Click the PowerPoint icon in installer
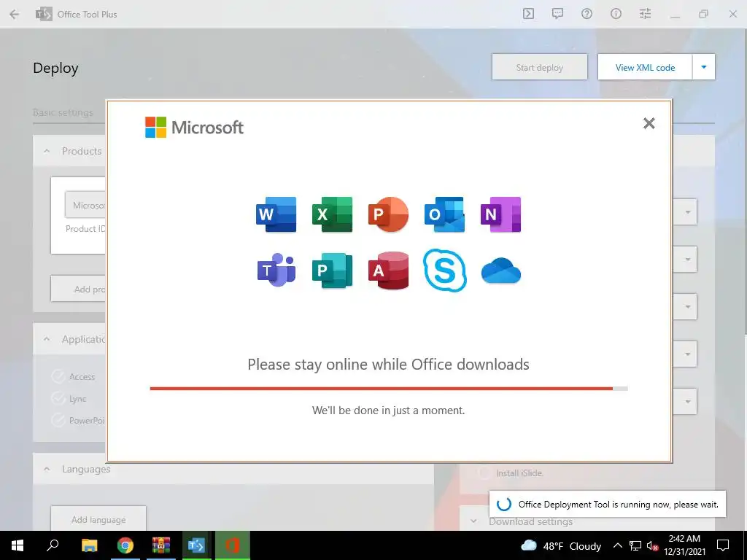Screen dimensions: 747x560 [388, 214]
